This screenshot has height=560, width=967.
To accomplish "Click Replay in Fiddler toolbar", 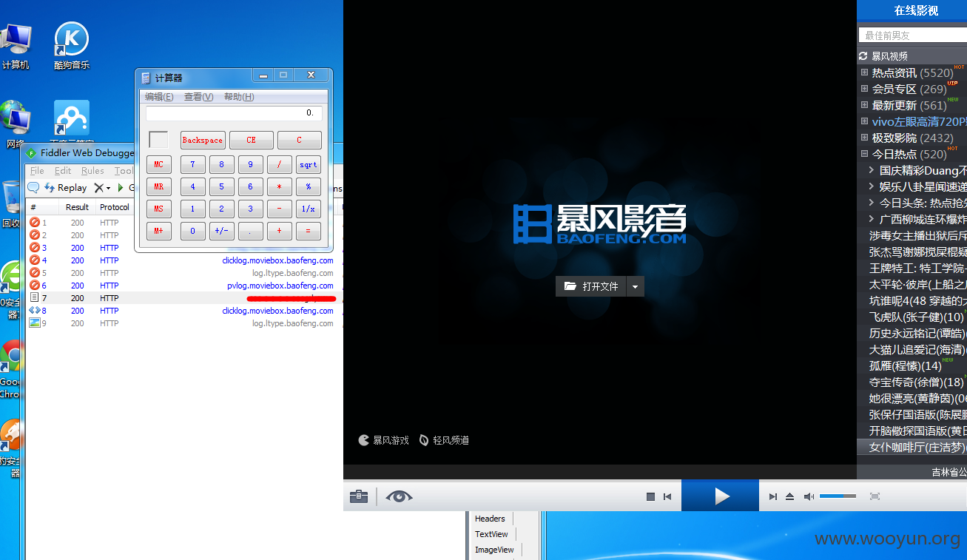I will [x=66, y=188].
